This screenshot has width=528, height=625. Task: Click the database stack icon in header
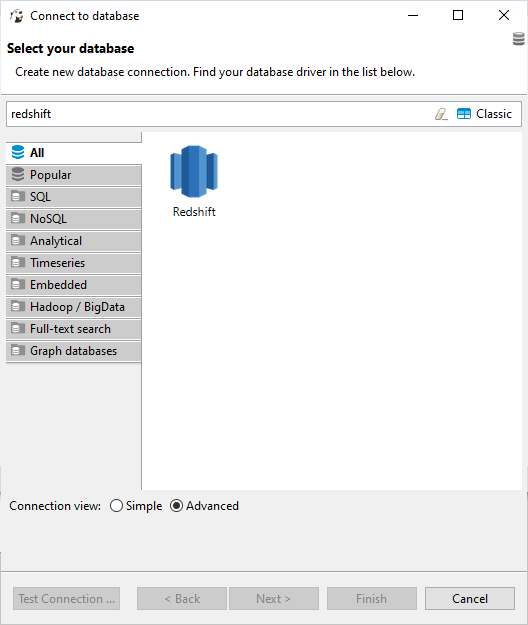[x=518, y=39]
